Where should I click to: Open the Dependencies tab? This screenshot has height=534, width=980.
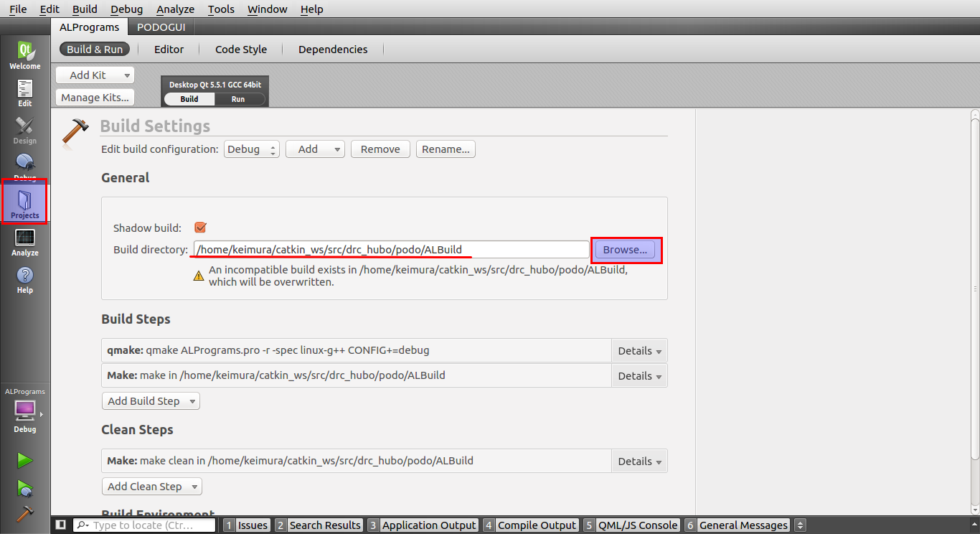coord(333,50)
